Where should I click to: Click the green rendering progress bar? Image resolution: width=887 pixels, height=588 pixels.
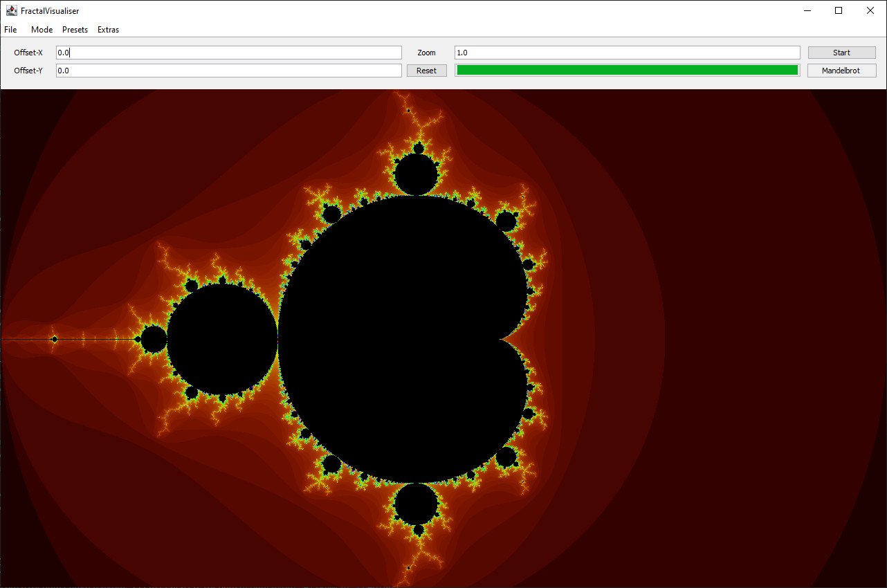(627, 70)
